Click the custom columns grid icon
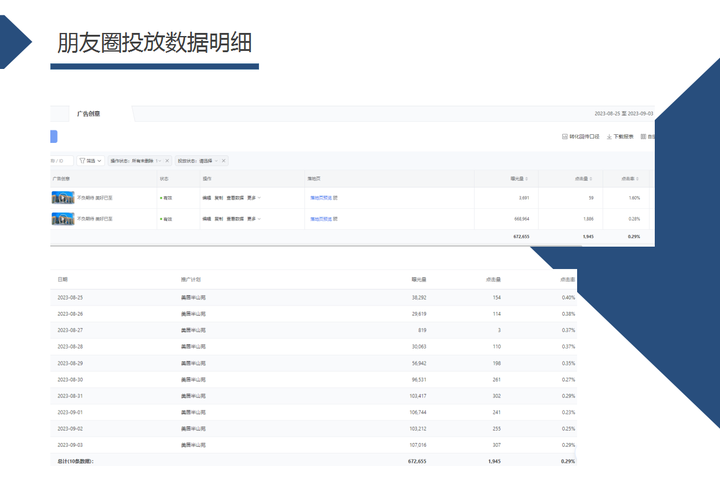This screenshot has height=479, width=720. tap(643, 136)
